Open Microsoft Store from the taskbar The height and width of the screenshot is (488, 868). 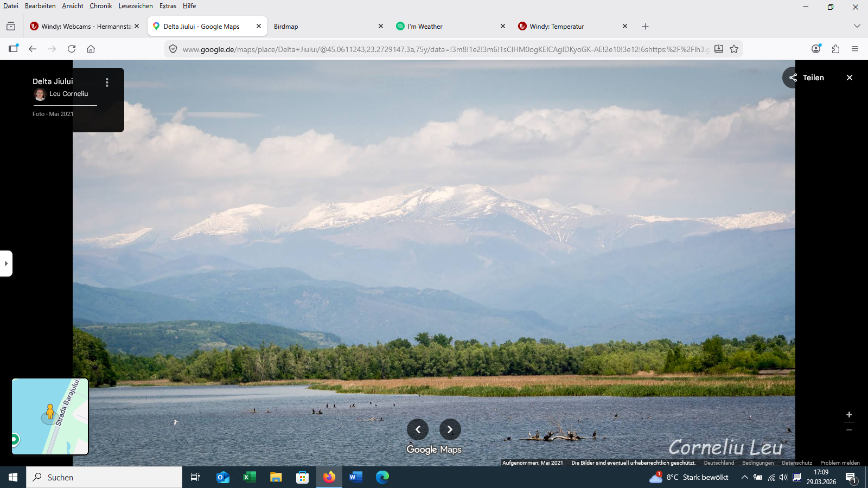click(x=302, y=477)
